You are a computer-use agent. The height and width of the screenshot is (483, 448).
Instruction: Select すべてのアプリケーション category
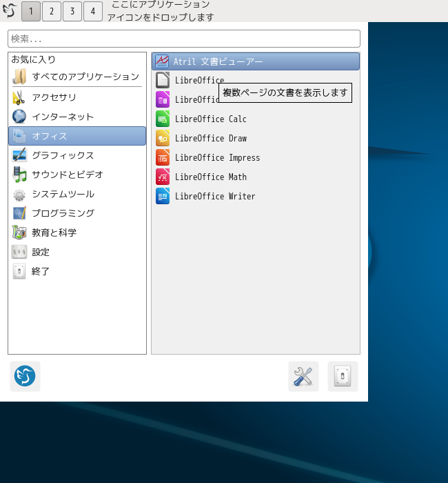(77, 77)
